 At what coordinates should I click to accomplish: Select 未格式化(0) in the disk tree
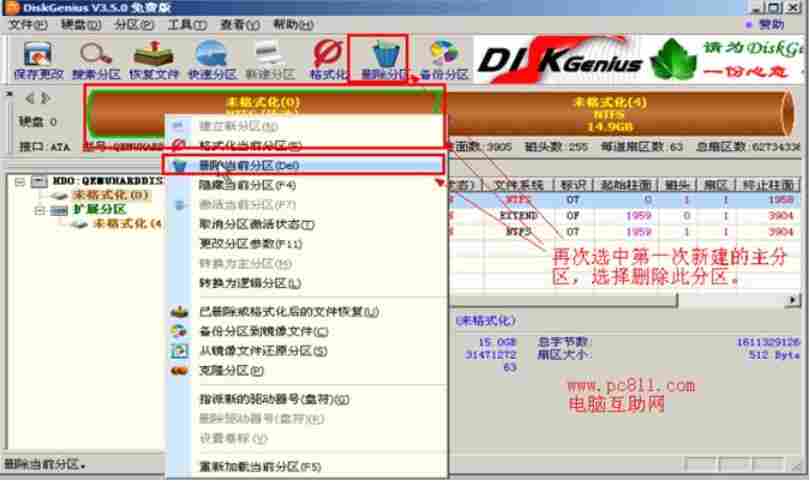[110, 195]
